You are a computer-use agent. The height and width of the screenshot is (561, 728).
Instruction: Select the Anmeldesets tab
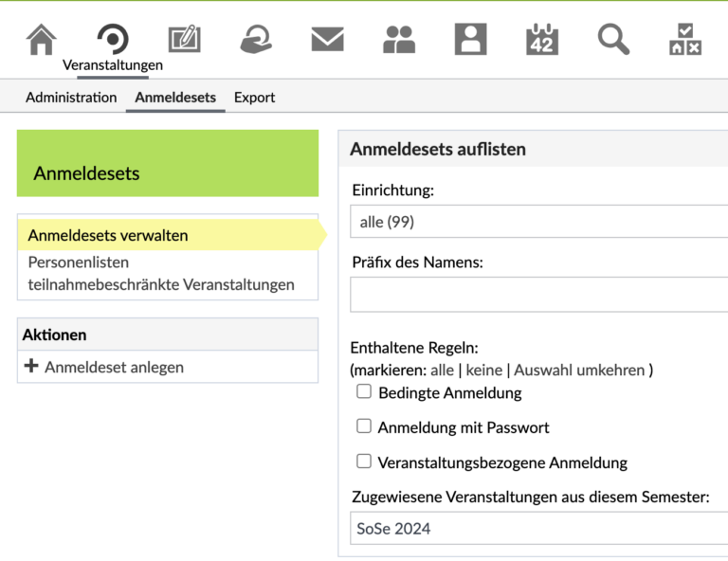coord(175,98)
